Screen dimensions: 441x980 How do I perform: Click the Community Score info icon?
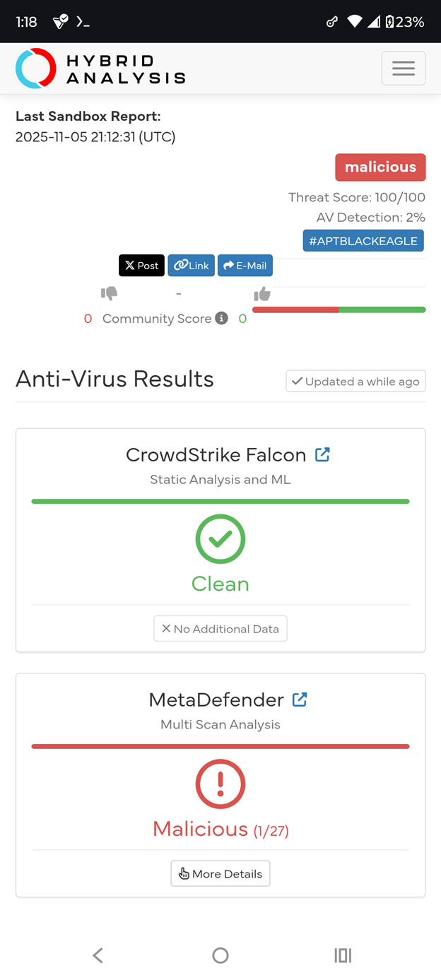pyautogui.click(x=221, y=319)
